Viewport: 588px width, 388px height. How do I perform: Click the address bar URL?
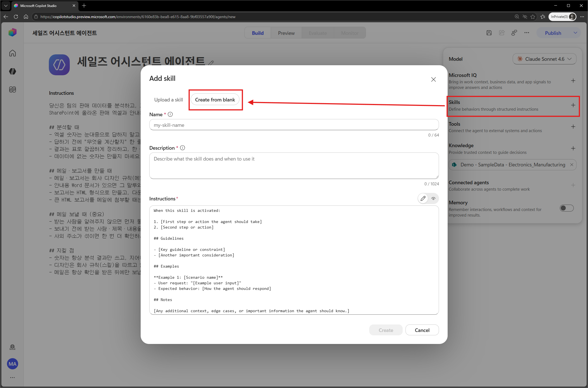click(138, 17)
